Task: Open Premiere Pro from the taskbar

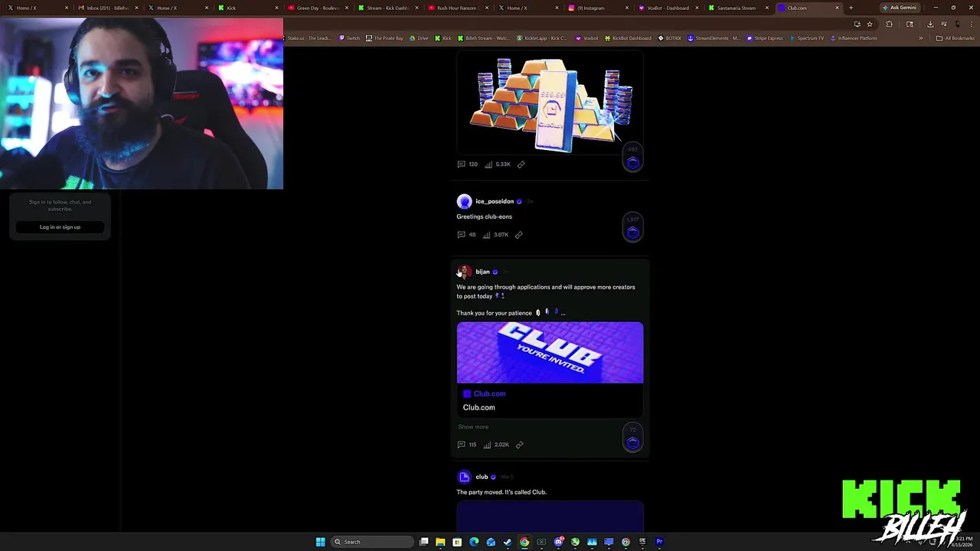Action: click(659, 542)
